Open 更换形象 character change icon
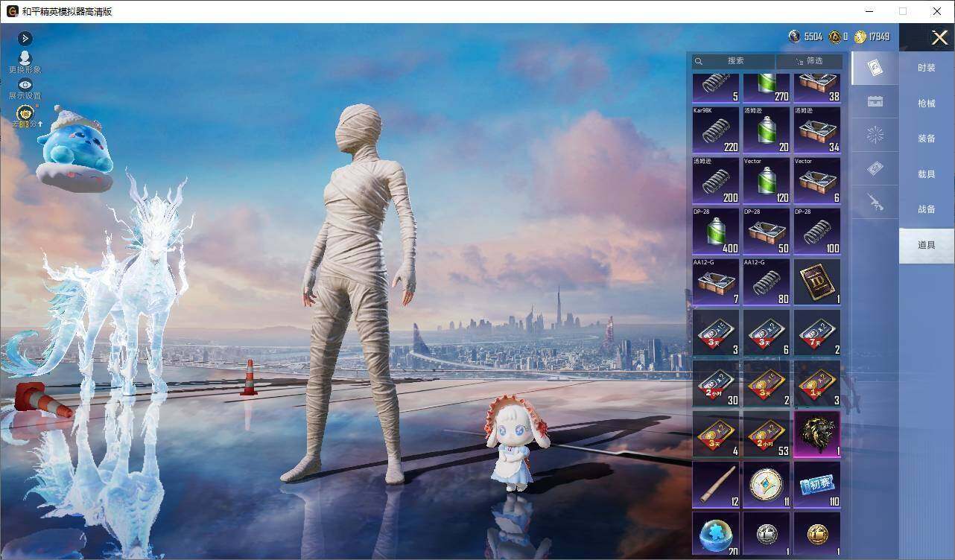Image resolution: width=955 pixels, height=560 pixels. click(x=25, y=63)
